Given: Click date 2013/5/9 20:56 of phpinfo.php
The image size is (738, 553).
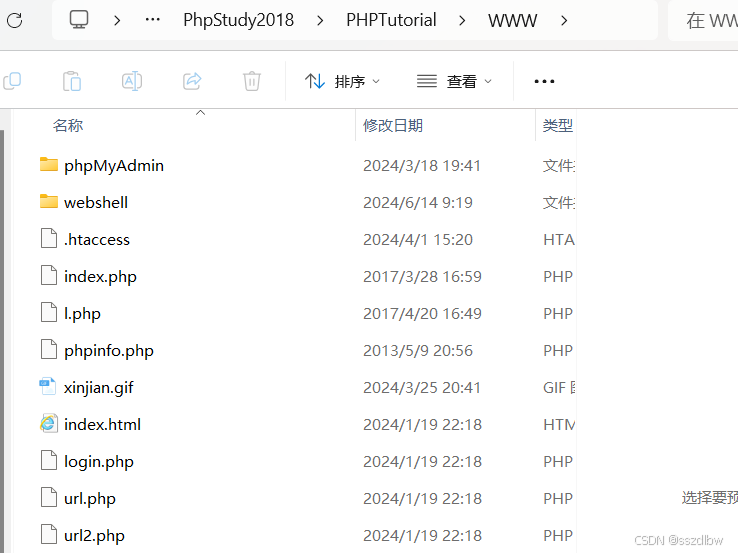Looking at the screenshot, I should point(417,351).
